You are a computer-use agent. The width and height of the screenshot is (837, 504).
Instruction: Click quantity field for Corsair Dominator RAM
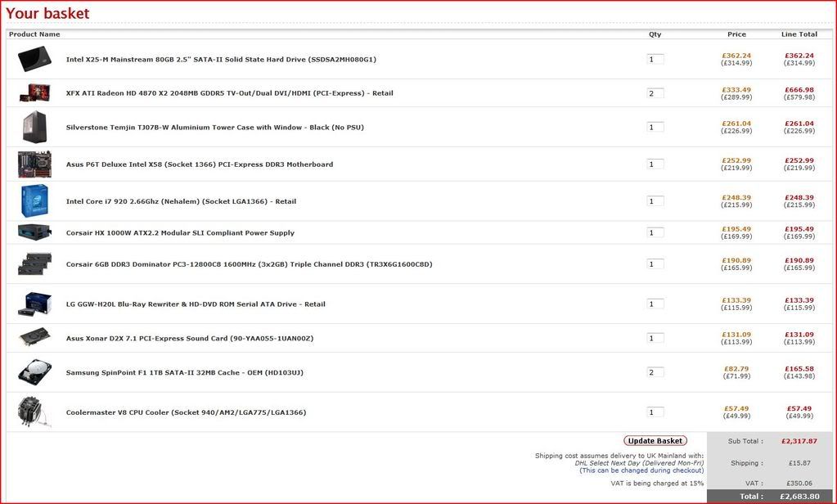tap(655, 264)
